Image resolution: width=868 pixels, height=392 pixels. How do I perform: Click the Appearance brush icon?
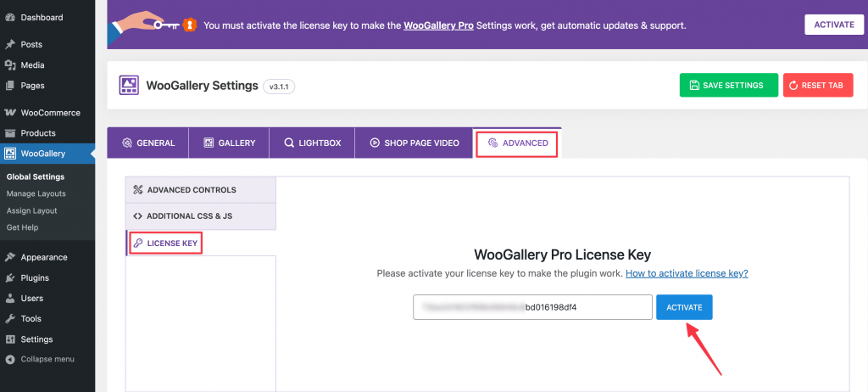pos(10,257)
